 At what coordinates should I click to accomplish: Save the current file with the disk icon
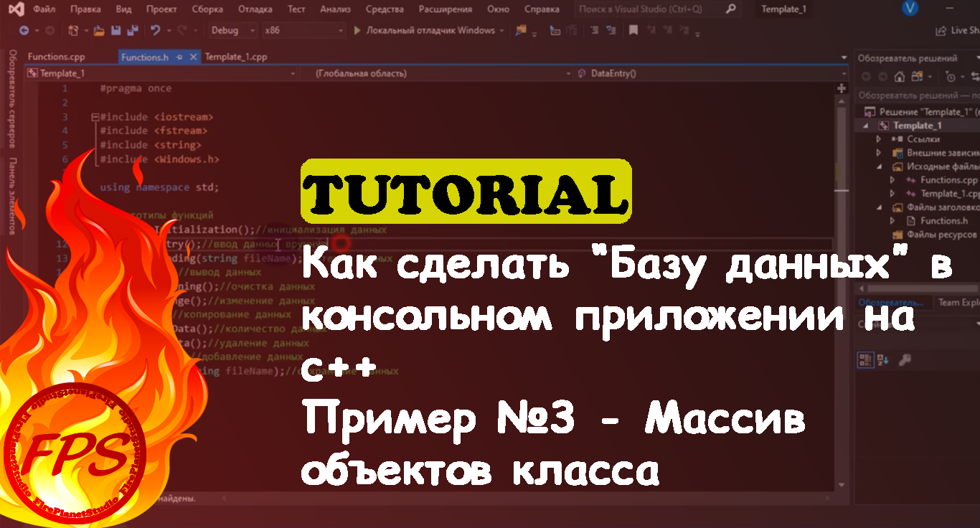(115, 31)
